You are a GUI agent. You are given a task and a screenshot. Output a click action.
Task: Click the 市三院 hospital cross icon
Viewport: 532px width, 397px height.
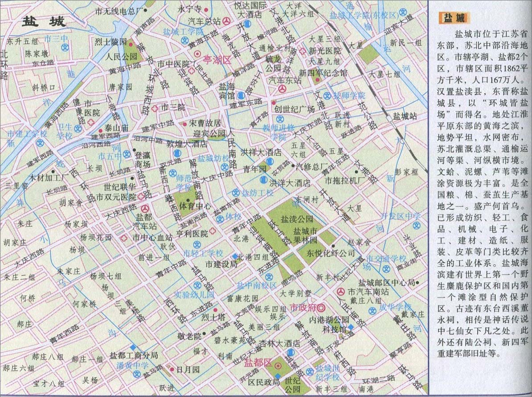(155, 108)
